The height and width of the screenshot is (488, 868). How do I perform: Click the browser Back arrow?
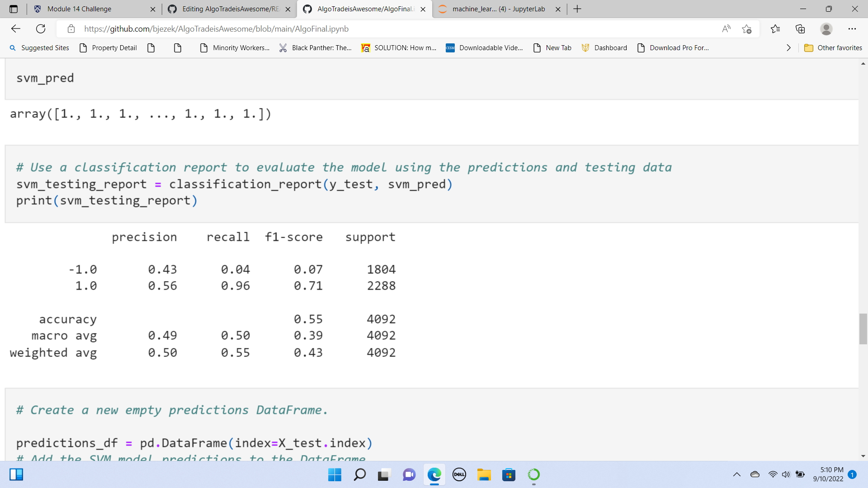(x=16, y=29)
